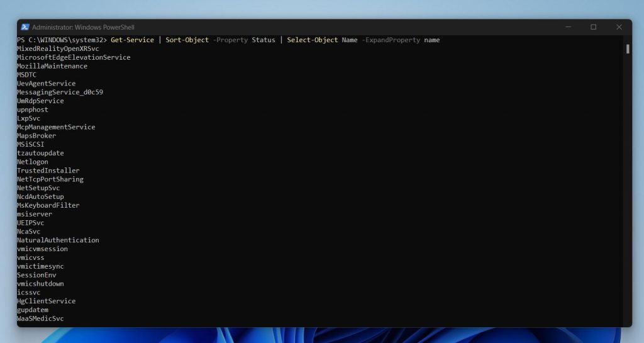Click the Select-Object command word
The image size is (644, 343).
point(312,40)
